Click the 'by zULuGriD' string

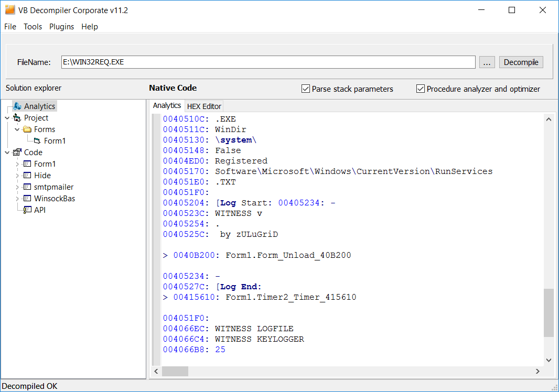[249, 234]
